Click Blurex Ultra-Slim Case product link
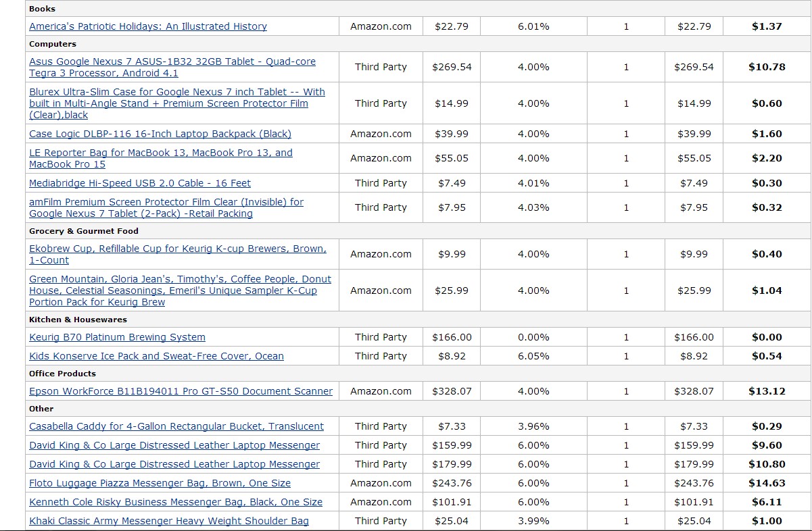This screenshot has width=812, height=531. click(x=177, y=103)
